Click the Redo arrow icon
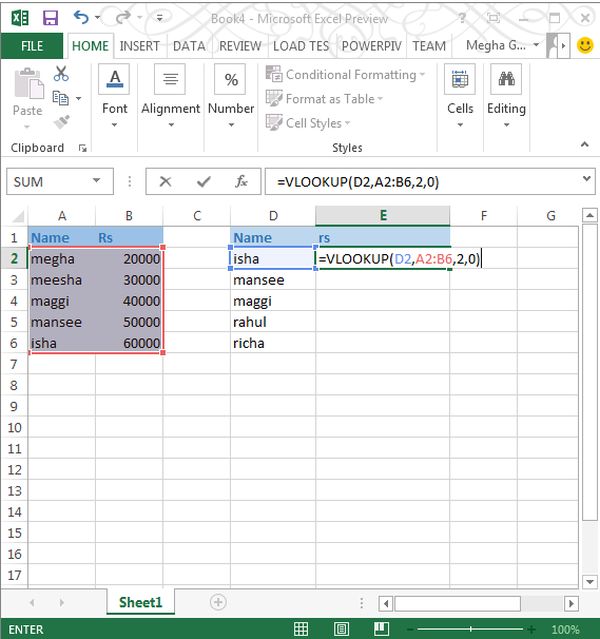 click(x=123, y=18)
